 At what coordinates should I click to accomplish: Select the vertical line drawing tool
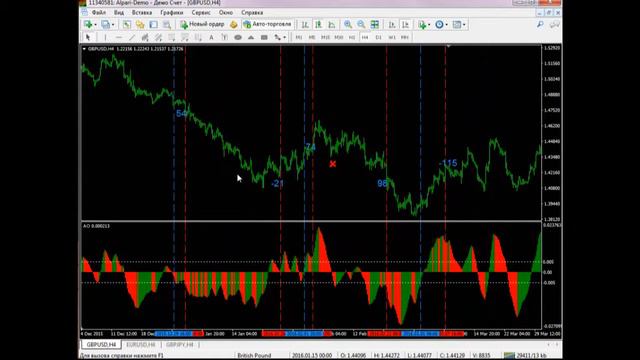105,37
